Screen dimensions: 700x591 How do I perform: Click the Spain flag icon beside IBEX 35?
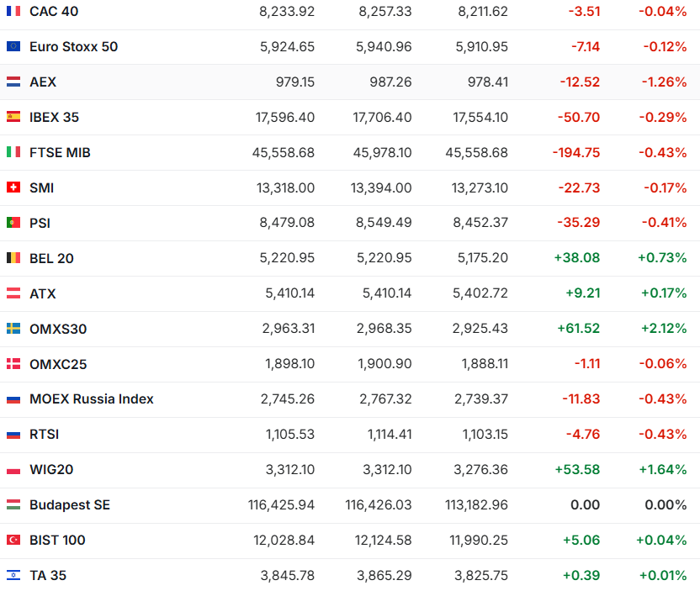point(13,118)
